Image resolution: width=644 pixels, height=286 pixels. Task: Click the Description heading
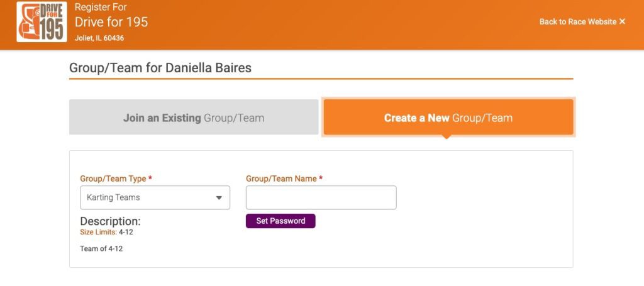click(110, 221)
